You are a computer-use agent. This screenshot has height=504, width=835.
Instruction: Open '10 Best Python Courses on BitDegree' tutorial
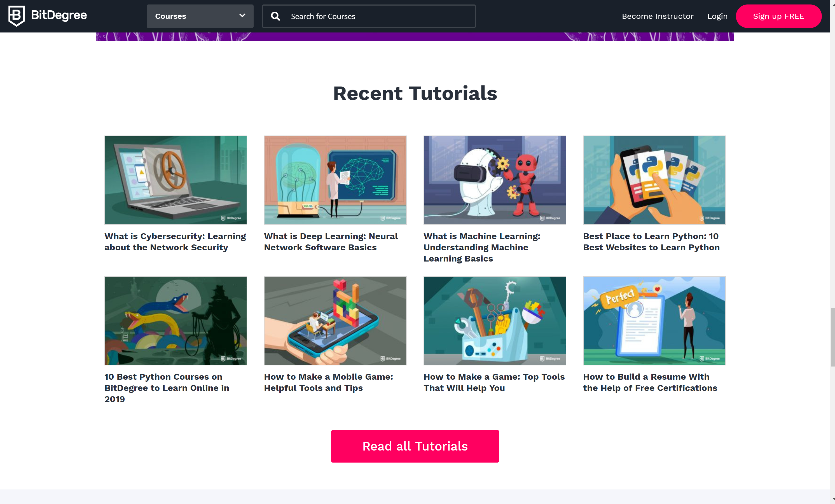166,388
